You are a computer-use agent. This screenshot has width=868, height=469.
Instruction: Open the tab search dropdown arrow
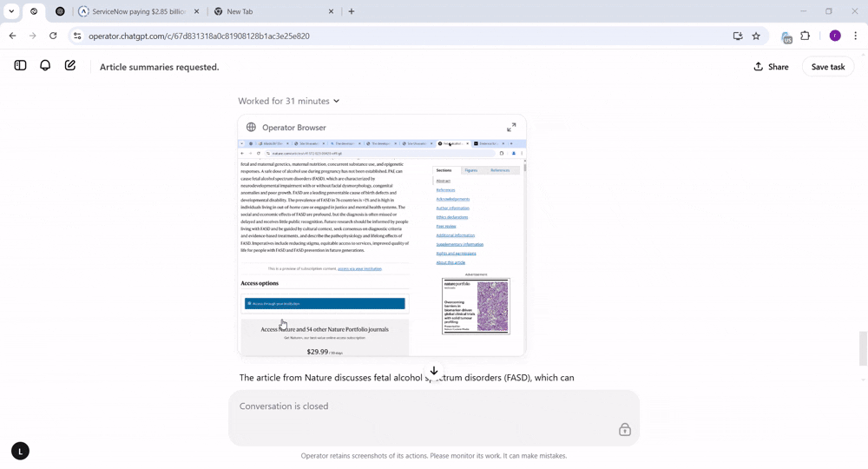(11, 11)
